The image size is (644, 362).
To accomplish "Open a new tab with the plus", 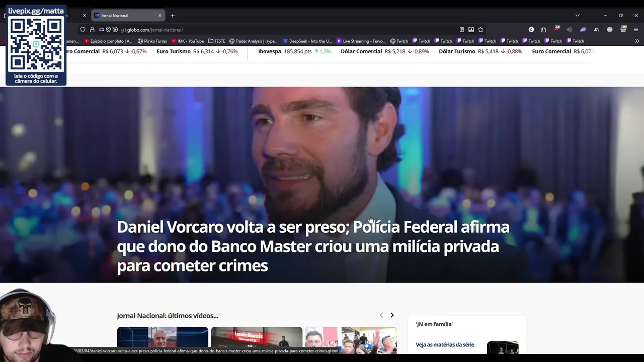I will [x=173, y=16].
